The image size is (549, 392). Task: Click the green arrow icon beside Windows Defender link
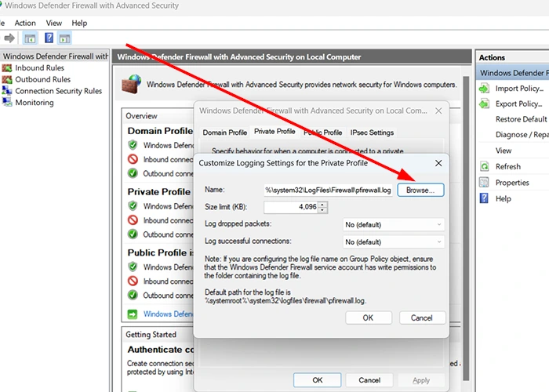(133, 314)
